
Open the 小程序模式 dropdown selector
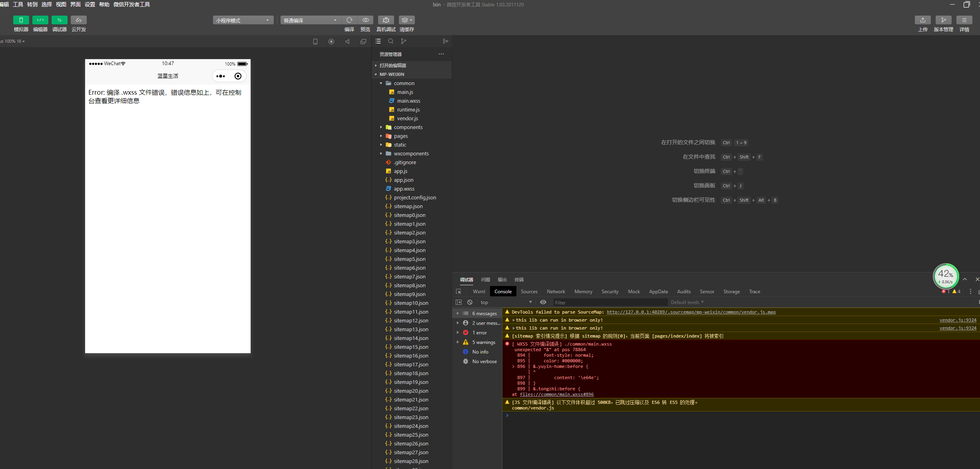(x=243, y=20)
